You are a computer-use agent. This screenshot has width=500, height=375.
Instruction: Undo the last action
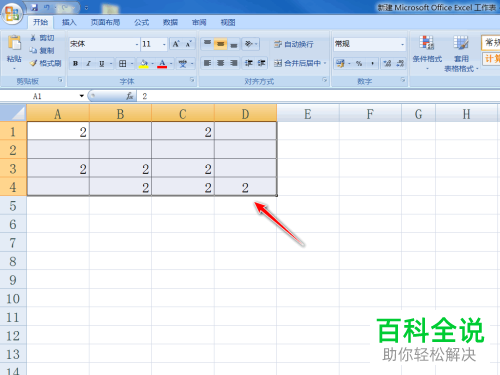[47, 7]
